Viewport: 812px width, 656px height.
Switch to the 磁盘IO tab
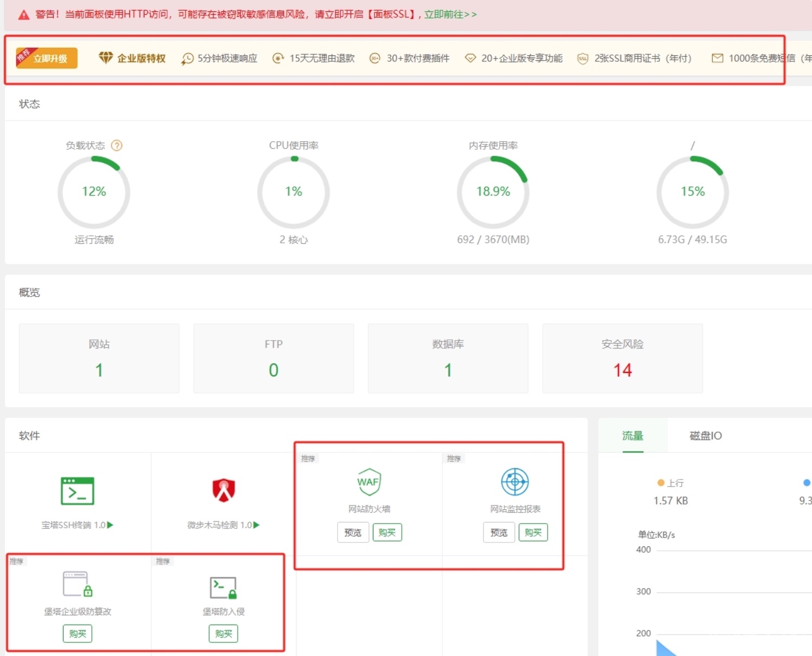click(705, 436)
